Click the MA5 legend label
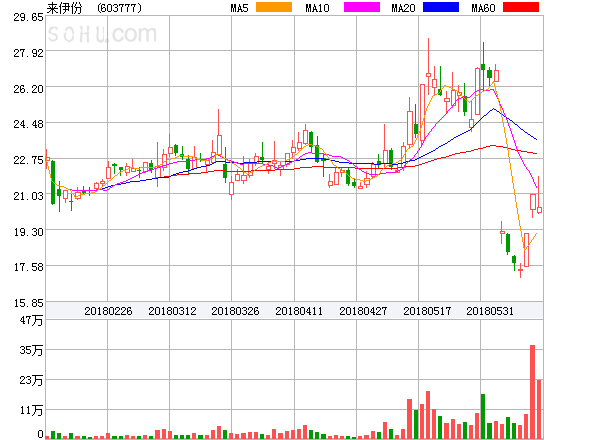The image size is (600, 440). coord(240,8)
